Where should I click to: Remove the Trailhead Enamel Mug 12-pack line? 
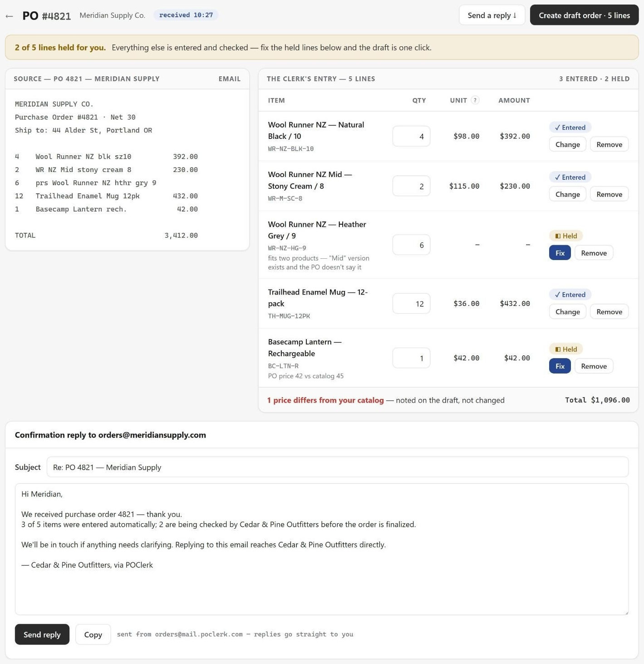[x=609, y=312]
